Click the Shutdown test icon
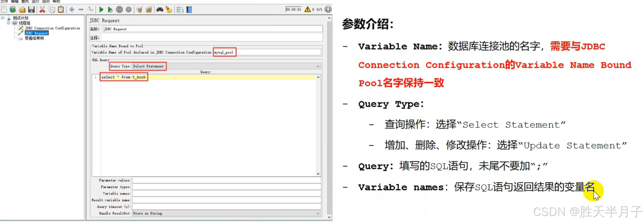 [129, 9]
